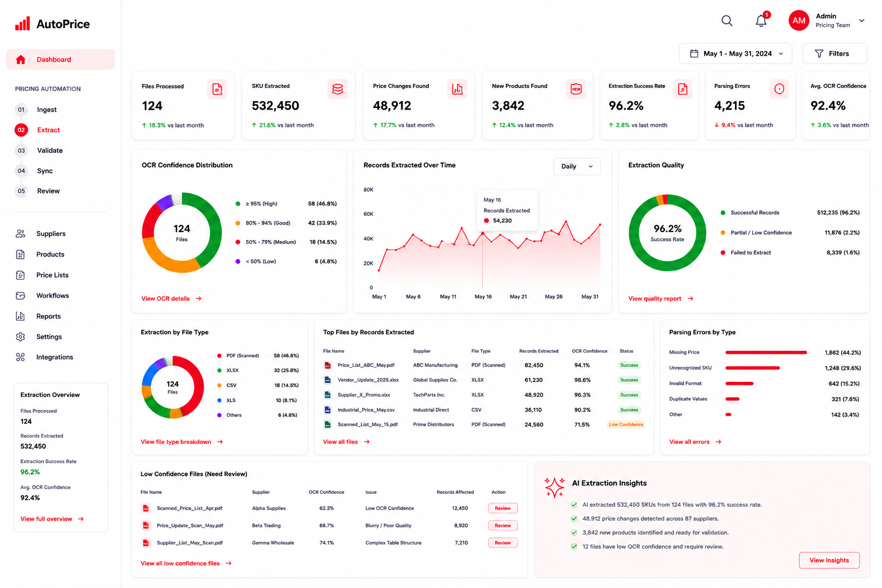
Task: Go to step 04 Sync
Action: point(34,171)
